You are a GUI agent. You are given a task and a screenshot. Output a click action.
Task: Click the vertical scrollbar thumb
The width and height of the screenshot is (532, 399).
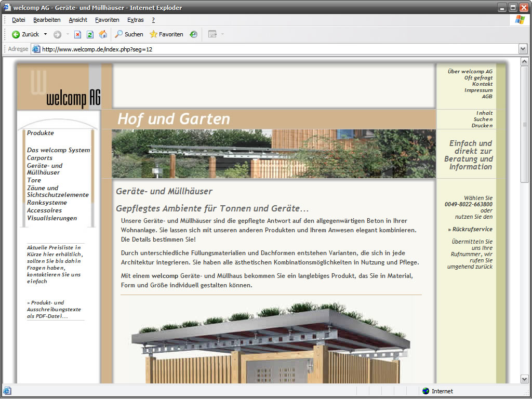click(x=525, y=125)
